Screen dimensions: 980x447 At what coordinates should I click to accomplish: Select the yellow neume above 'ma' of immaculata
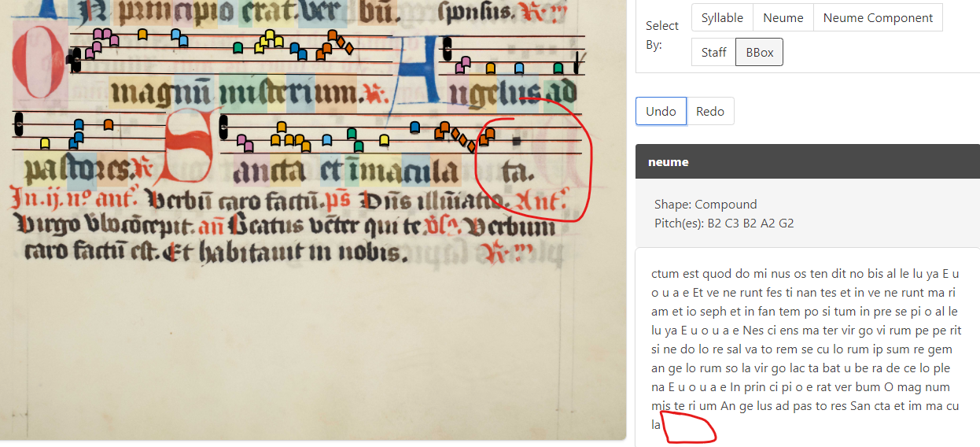pos(384,140)
